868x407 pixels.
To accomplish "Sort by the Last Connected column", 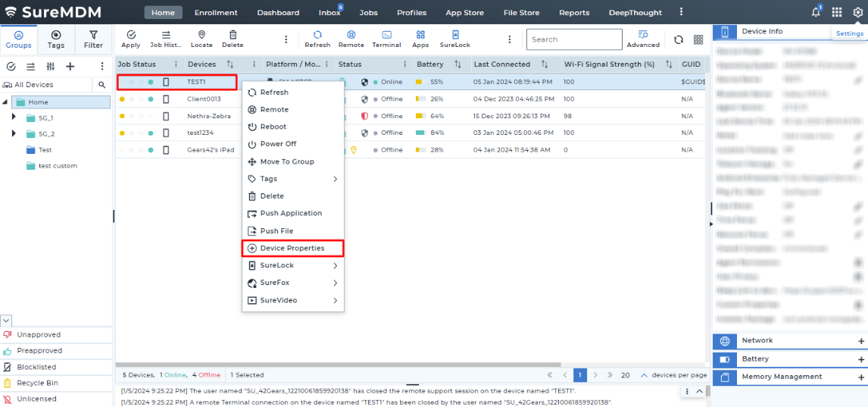I will [x=545, y=64].
